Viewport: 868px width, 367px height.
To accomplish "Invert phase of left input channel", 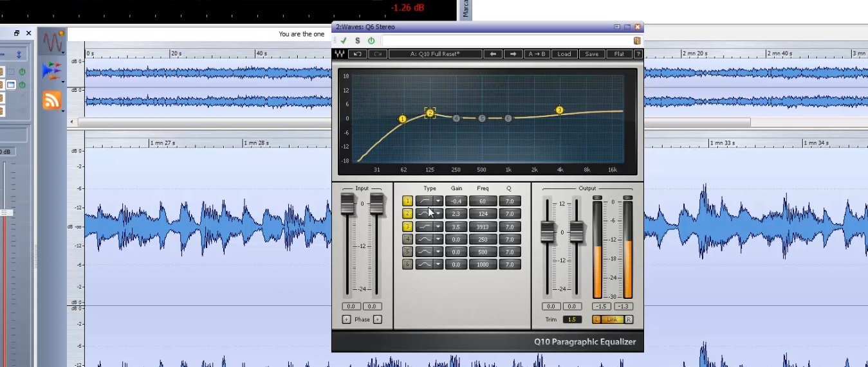I will click(346, 319).
